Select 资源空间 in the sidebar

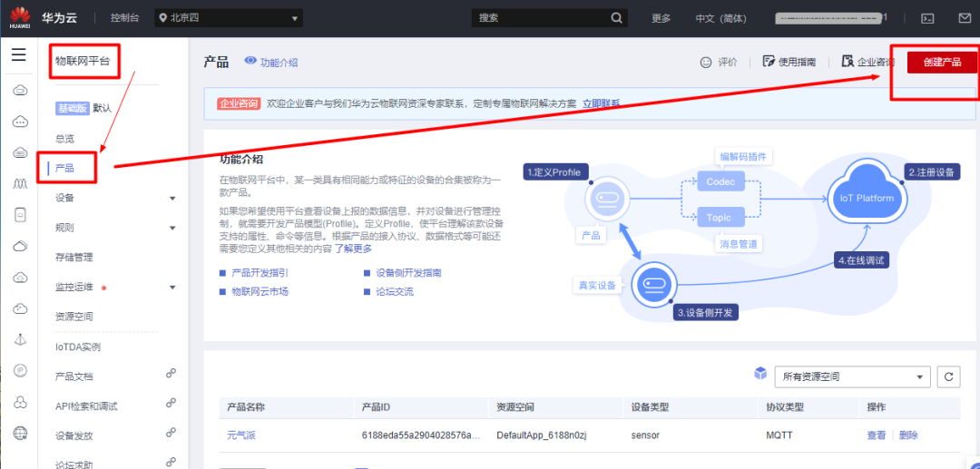click(x=73, y=317)
